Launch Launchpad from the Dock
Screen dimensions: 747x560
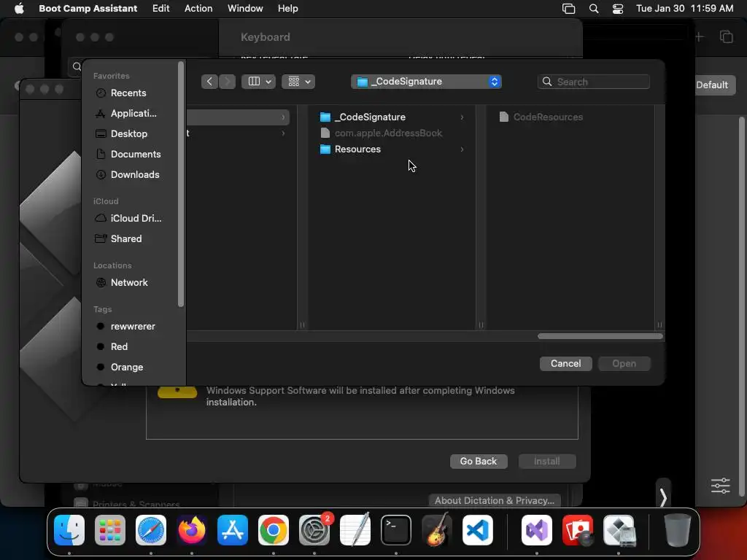(x=110, y=529)
